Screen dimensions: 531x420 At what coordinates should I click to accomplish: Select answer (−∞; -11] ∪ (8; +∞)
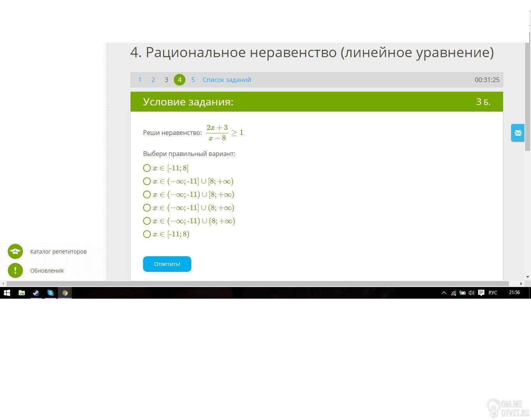[x=147, y=208]
